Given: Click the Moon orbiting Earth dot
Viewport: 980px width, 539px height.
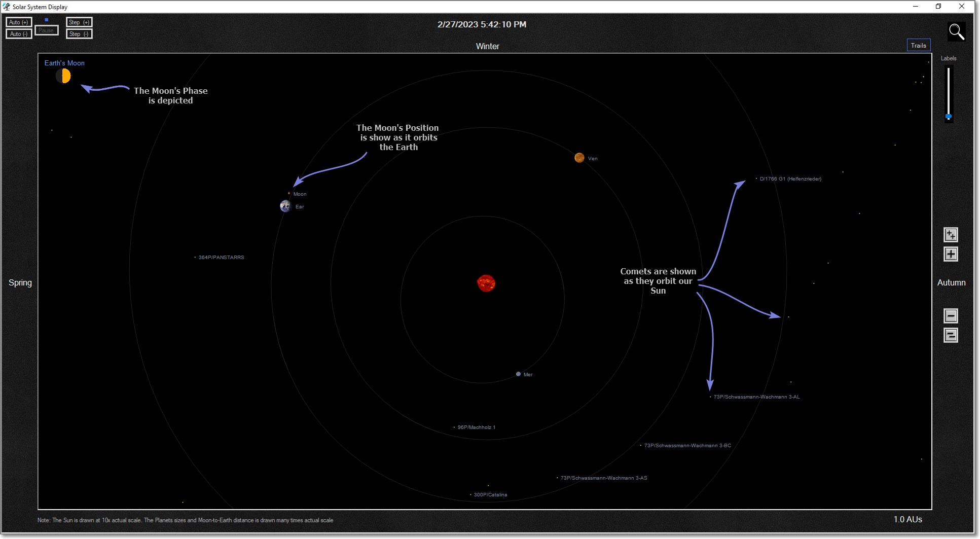Looking at the screenshot, I should point(289,193).
